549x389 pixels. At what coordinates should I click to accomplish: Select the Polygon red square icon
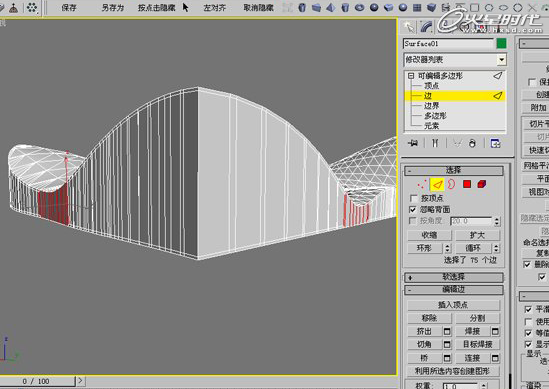(x=467, y=184)
